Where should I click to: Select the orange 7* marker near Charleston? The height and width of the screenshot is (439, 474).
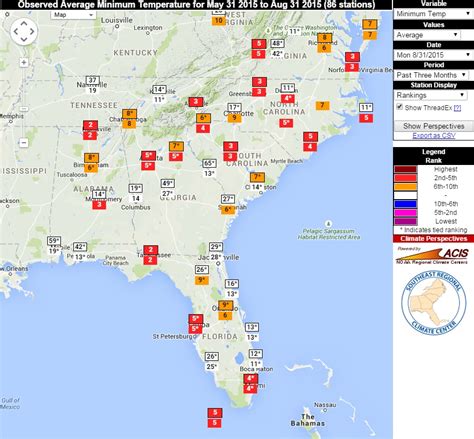pos(257,177)
